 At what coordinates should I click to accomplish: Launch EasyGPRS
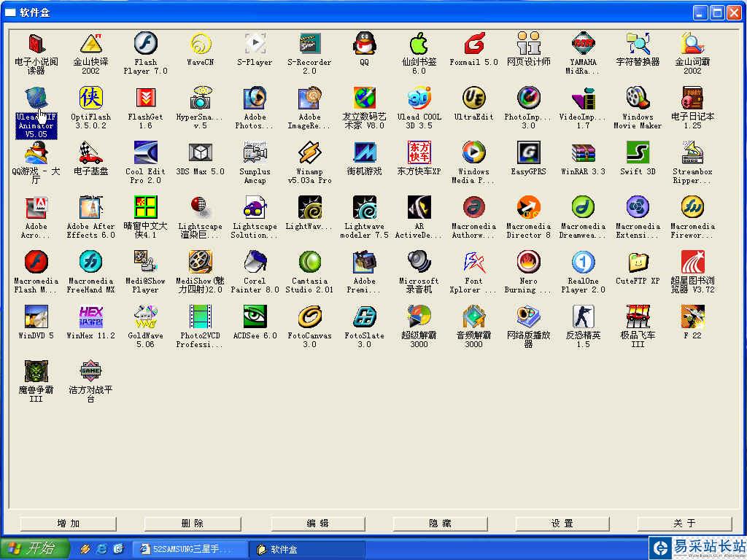tap(528, 153)
